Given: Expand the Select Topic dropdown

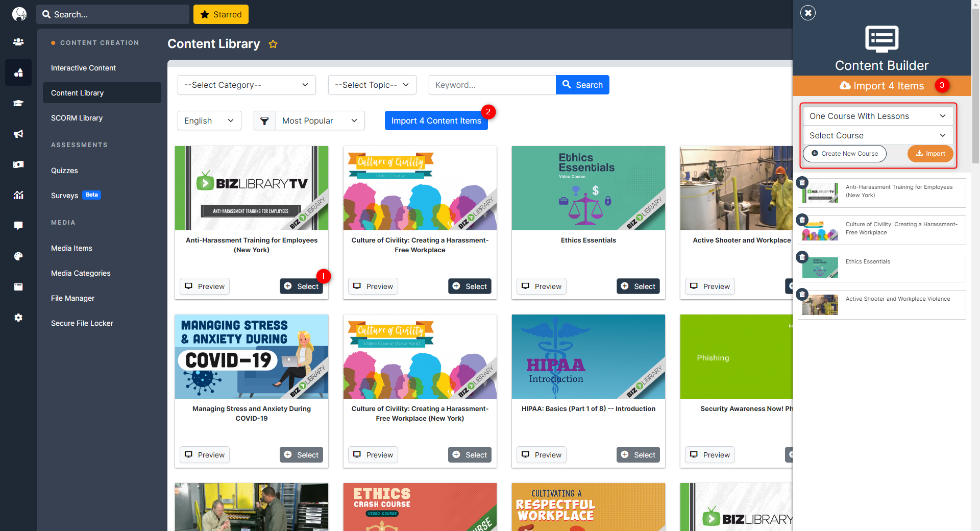Looking at the screenshot, I should (372, 85).
